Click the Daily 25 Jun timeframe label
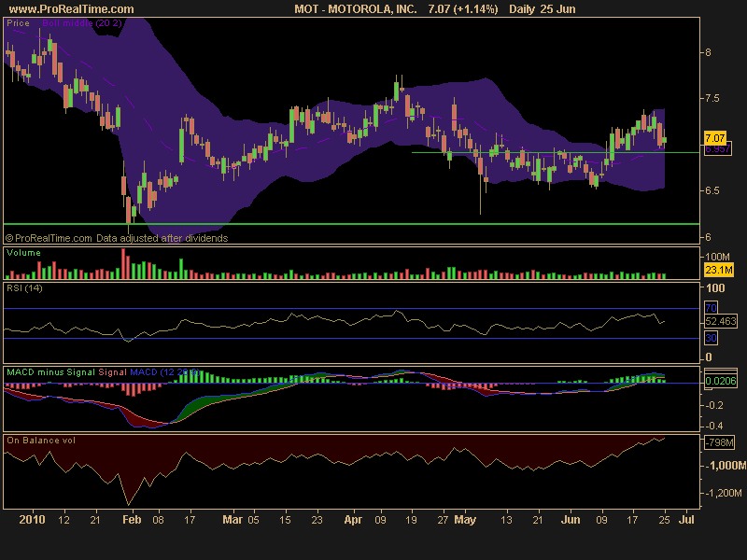 (x=543, y=9)
